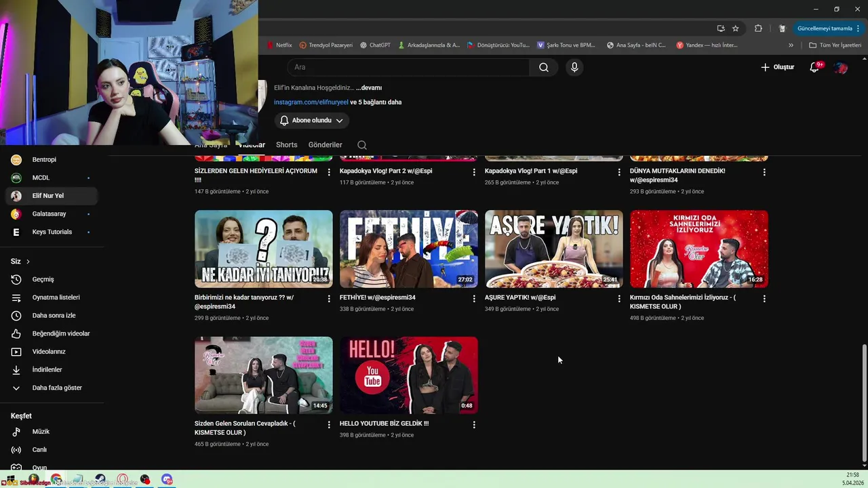
Task: Click the install app icon in address bar
Action: pos(721,28)
